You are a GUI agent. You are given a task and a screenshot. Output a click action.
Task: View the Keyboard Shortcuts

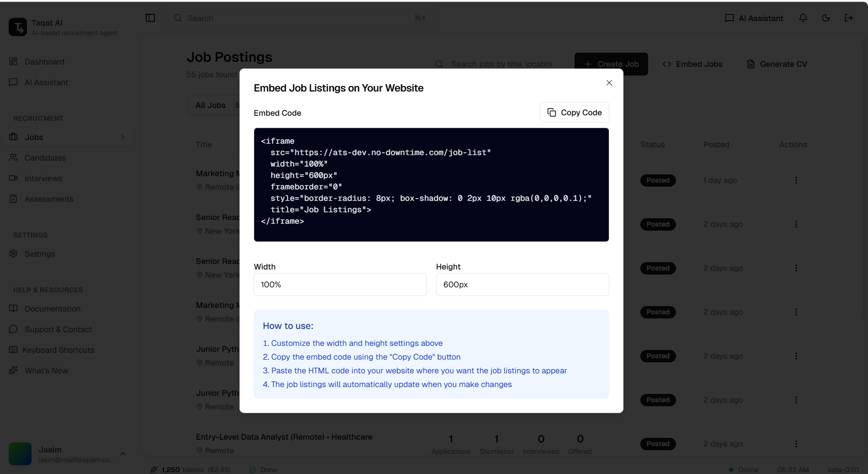[x=59, y=350]
